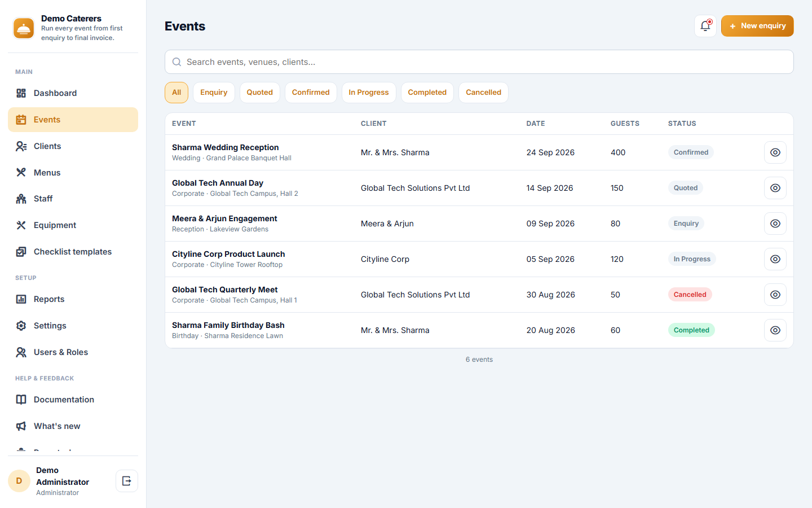Viewport: 812px width, 508px height.
Task: Open Settings page
Action: [x=73, y=326]
